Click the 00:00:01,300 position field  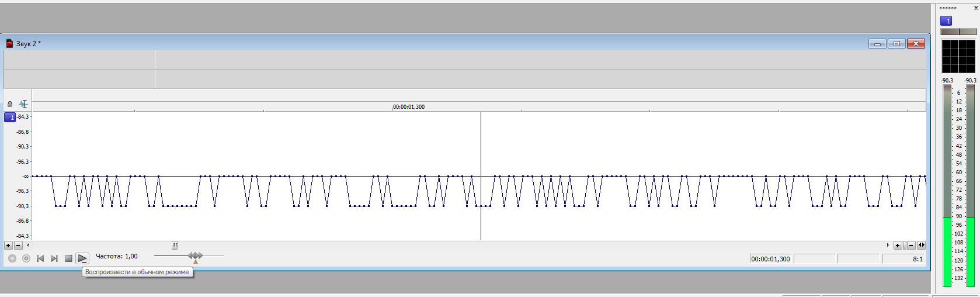(770, 259)
